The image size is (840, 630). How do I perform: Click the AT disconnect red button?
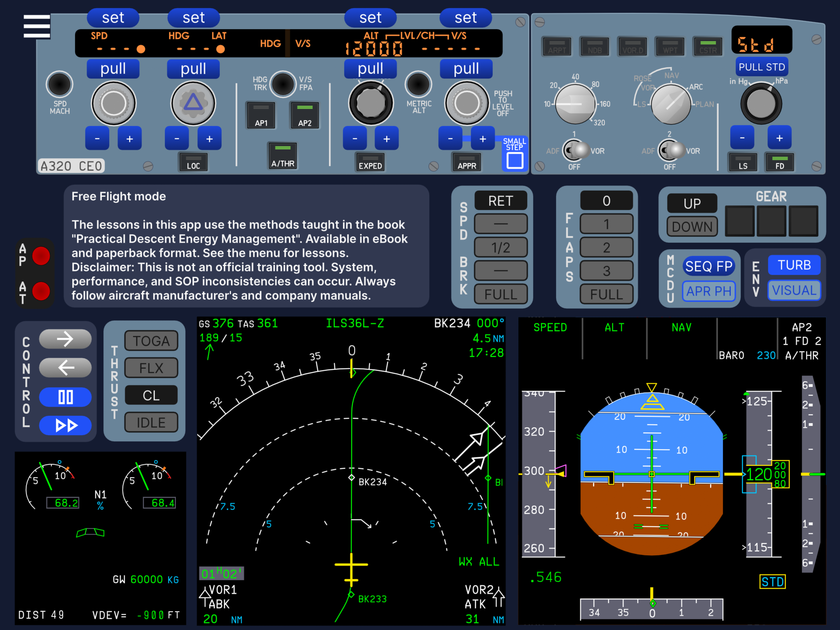coord(41,291)
